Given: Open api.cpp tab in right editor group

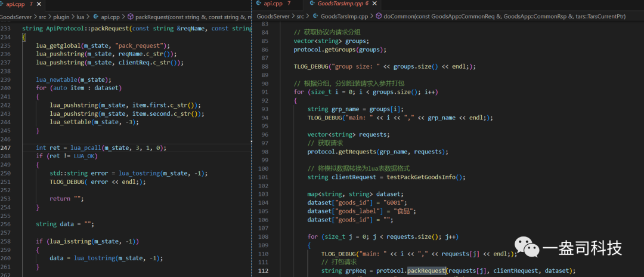Looking at the screenshot, I should (273, 4).
